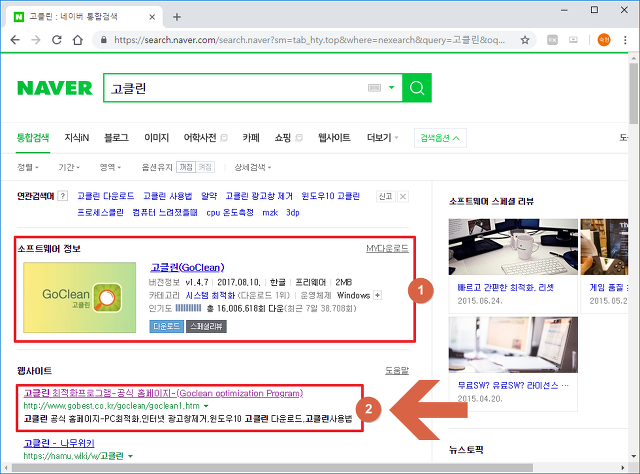Switch to the 블로그 tab
The image size is (640, 474).
tap(116, 138)
